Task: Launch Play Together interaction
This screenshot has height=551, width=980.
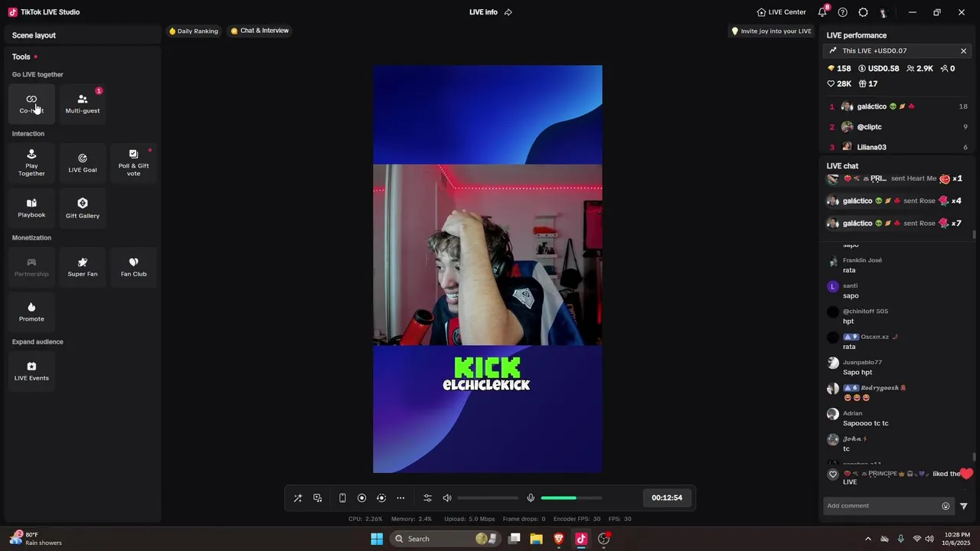Action: coord(31,163)
